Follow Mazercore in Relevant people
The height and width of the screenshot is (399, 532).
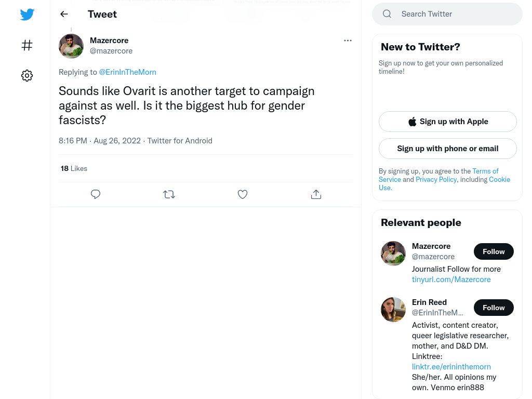[x=494, y=251]
